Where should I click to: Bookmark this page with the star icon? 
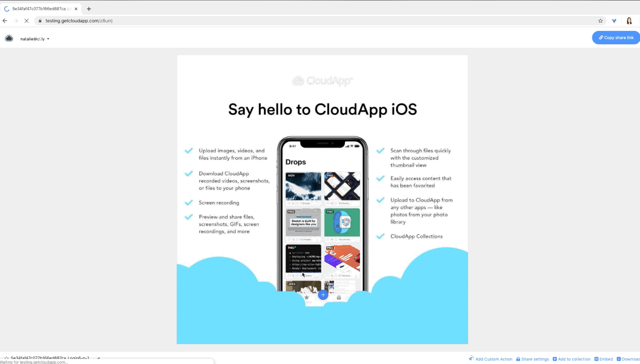(x=600, y=21)
